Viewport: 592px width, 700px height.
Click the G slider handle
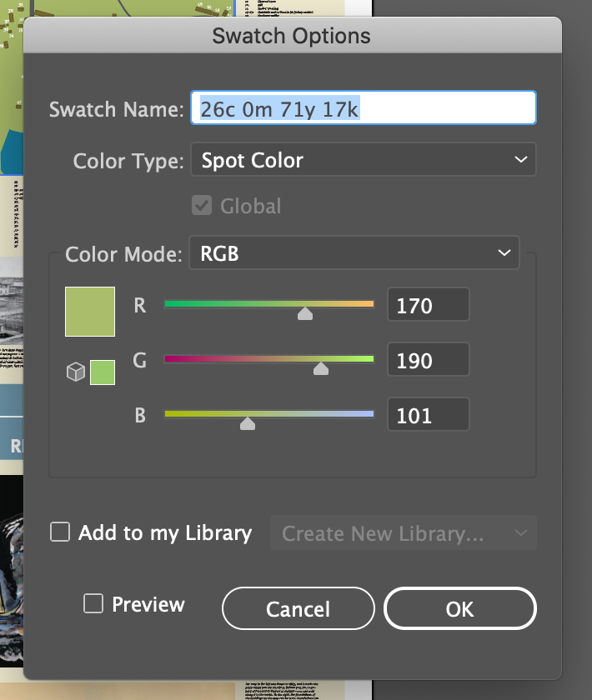321,368
